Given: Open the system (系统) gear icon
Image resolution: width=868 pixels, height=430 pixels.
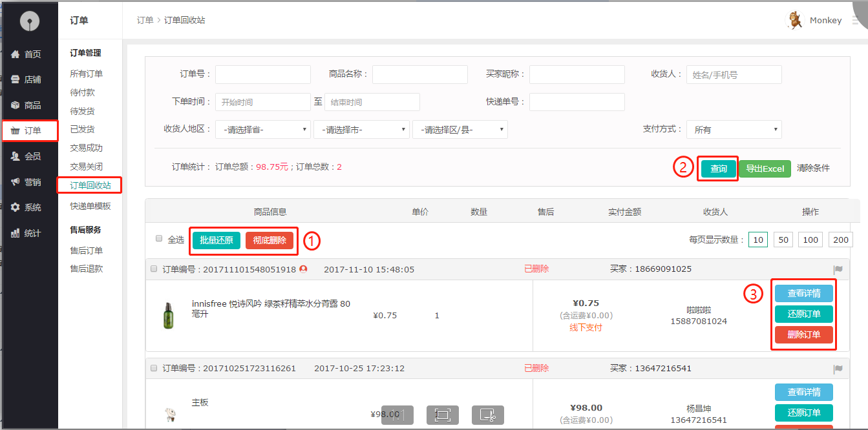Looking at the screenshot, I should coord(16,207).
